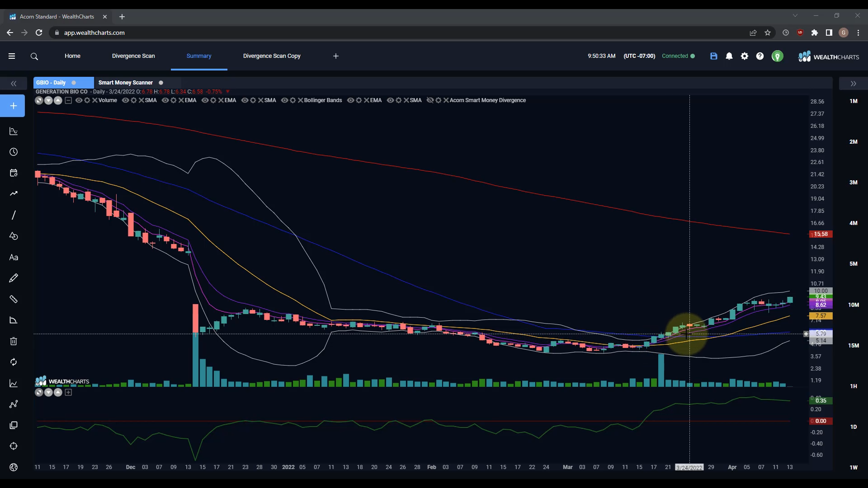Set timeframe to 1H

point(853,386)
